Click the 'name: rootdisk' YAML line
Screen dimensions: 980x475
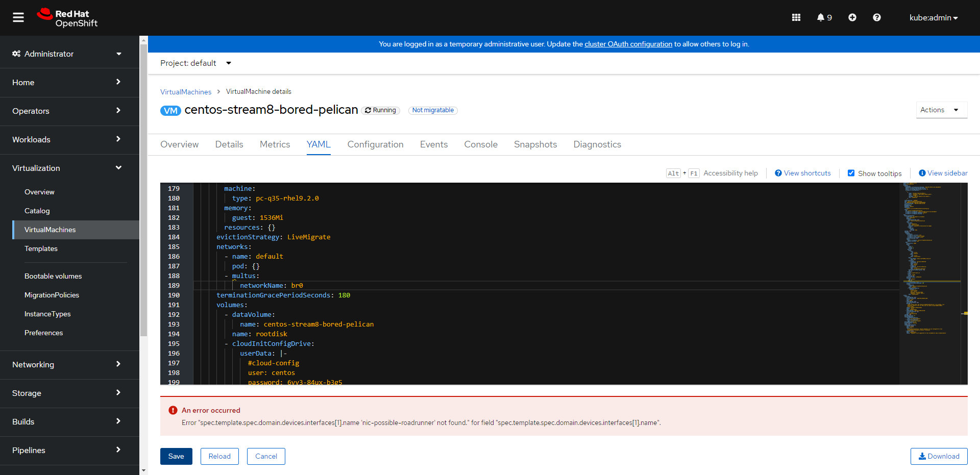pos(260,334)
